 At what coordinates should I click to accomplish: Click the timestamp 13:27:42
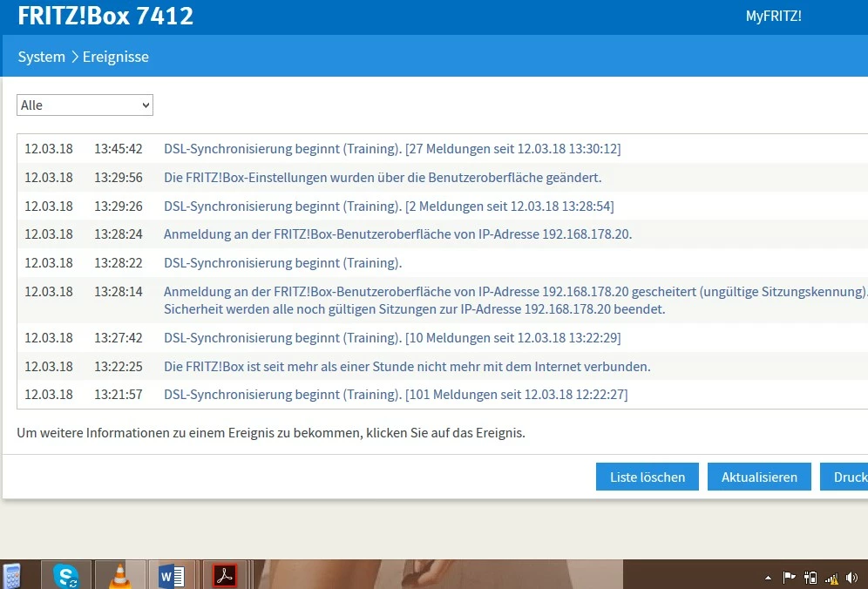tap(118, 338)
